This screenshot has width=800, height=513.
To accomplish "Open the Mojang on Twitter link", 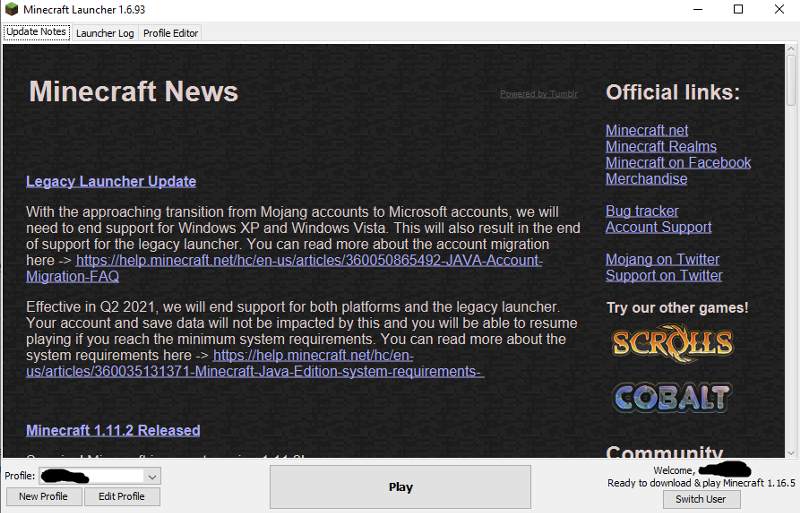I will coord(662,259).
